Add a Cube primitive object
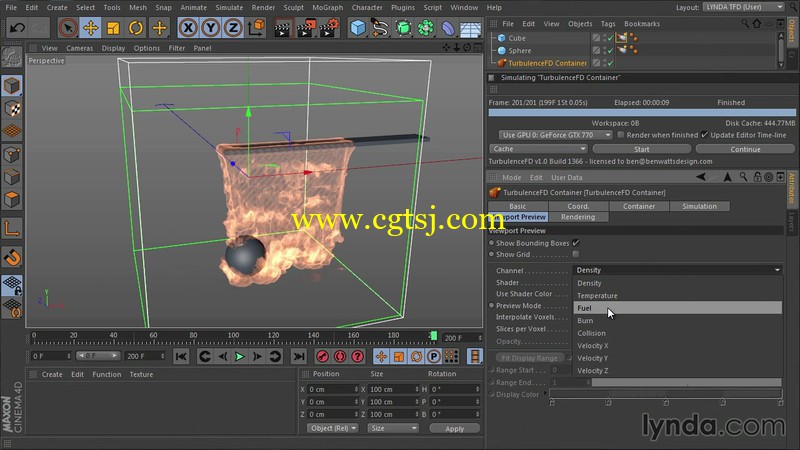 [x=358, y=28]
